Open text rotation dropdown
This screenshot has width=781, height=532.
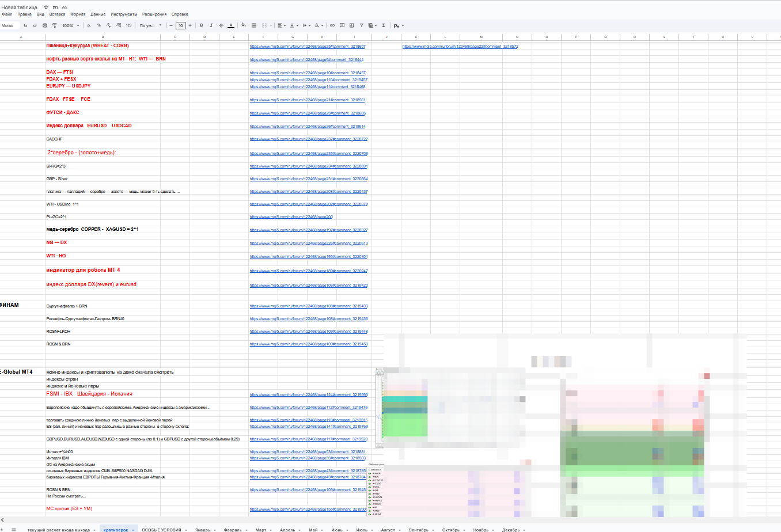(319, 25)
